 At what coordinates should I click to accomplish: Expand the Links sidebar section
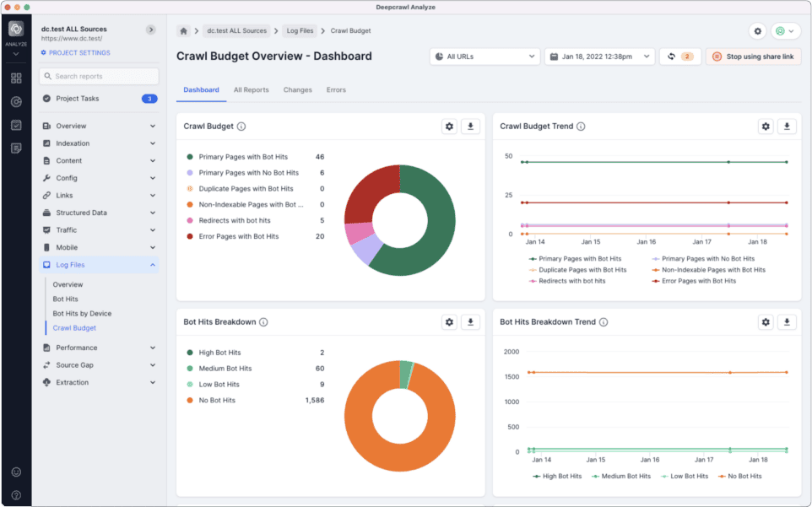click(x=99, y=195)
